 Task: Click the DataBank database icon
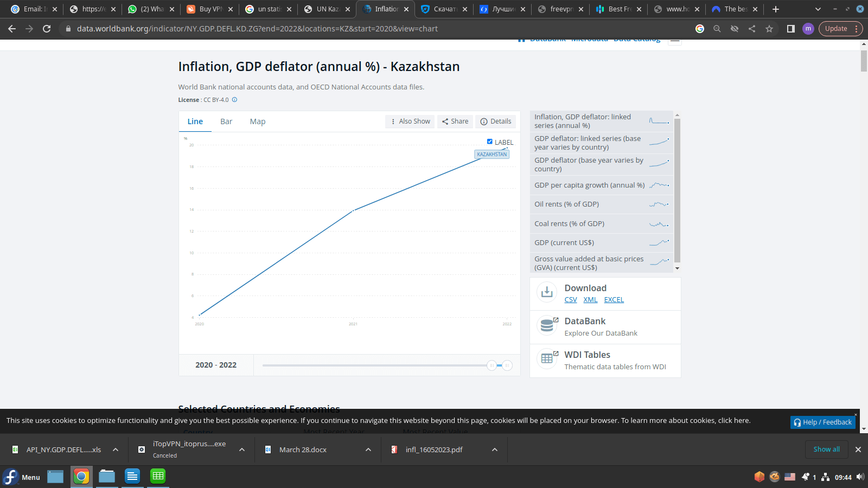547,325
